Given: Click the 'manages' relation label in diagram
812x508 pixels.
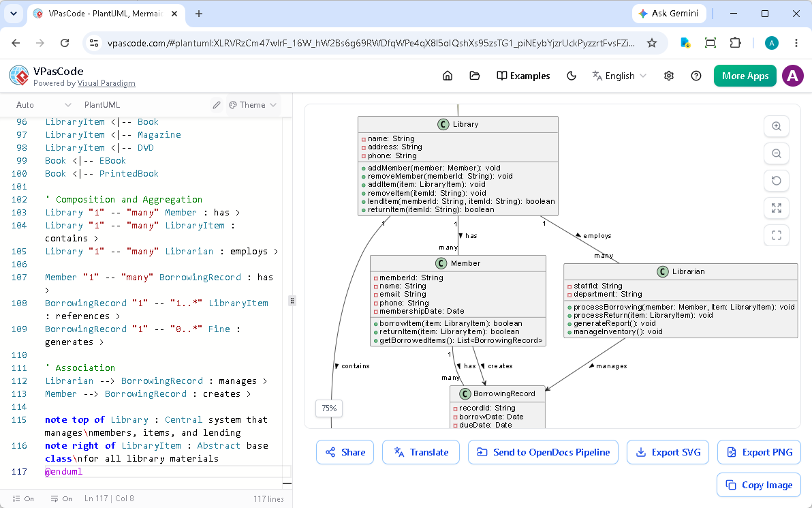Looking at the screenshot, I should click(612, 366).
